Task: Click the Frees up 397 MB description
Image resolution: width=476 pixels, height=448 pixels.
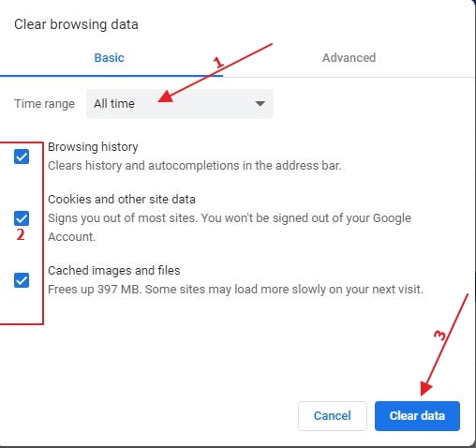Action: click(235, 290)
